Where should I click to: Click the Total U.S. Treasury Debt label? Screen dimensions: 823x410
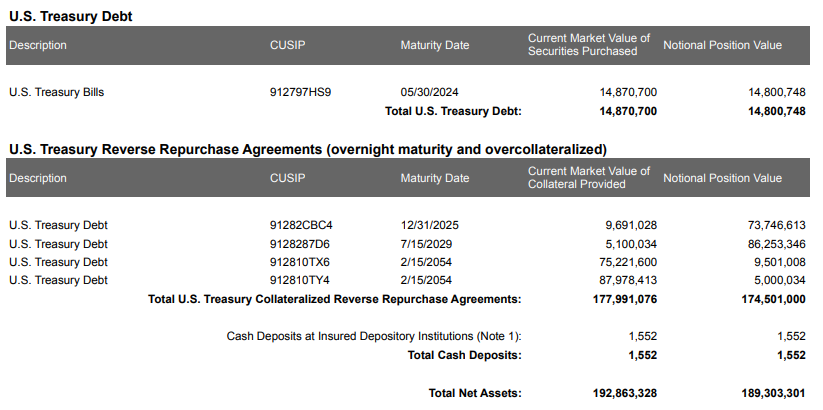[x=446, y=111]
